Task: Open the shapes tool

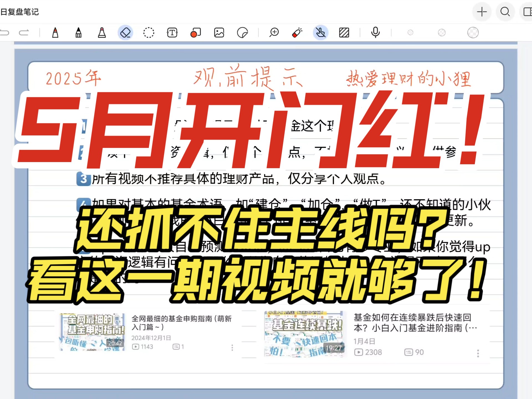Action: tap(196, 33)
